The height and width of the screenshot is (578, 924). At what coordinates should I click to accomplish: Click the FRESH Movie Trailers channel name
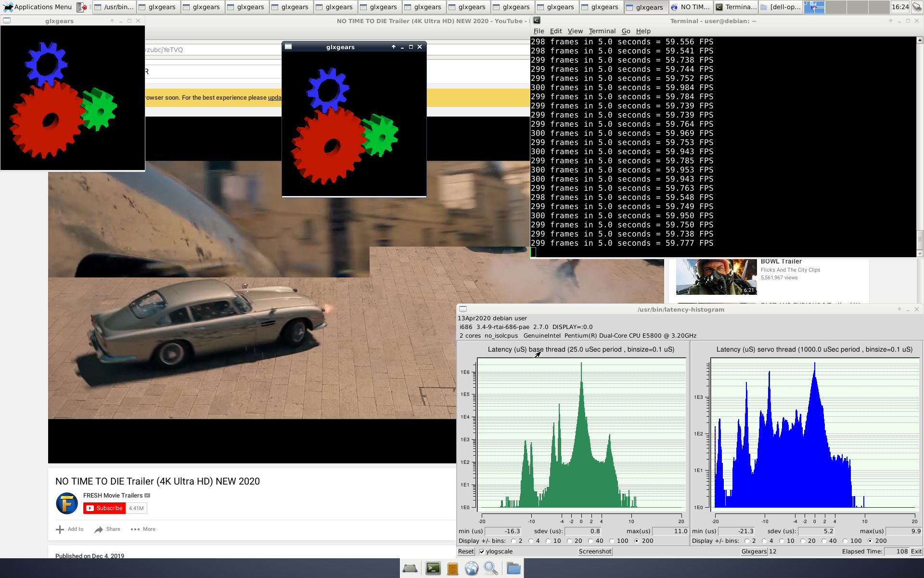[113, 496]
